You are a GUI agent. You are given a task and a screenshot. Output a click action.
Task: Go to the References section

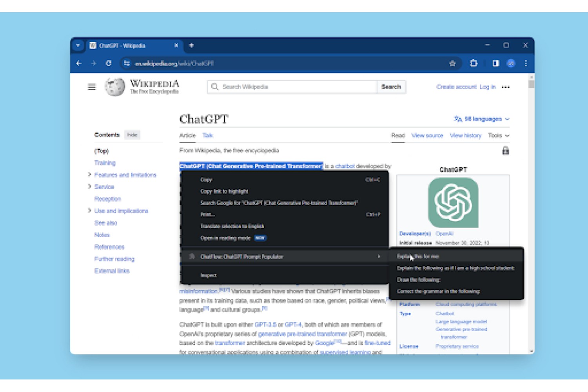pos(109,247)
